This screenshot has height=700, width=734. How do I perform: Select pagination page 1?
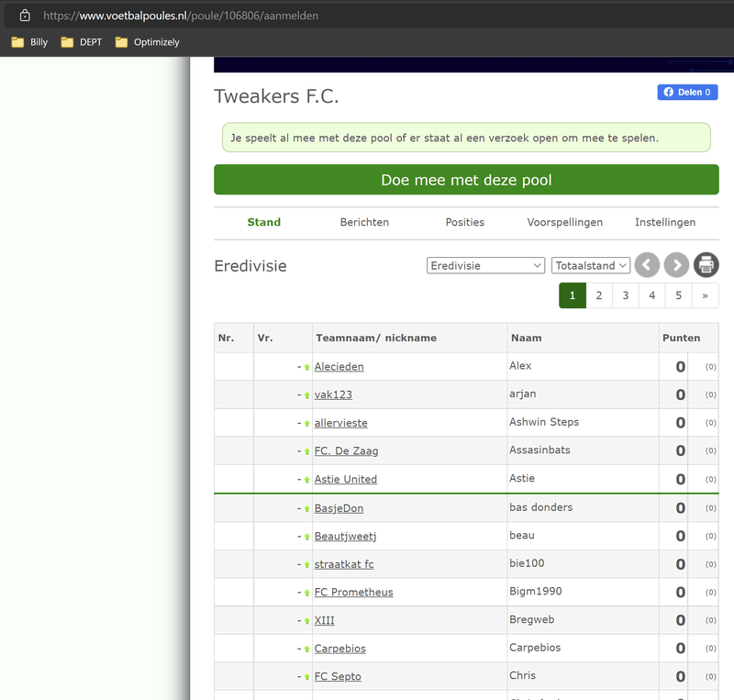click(573, 295)
